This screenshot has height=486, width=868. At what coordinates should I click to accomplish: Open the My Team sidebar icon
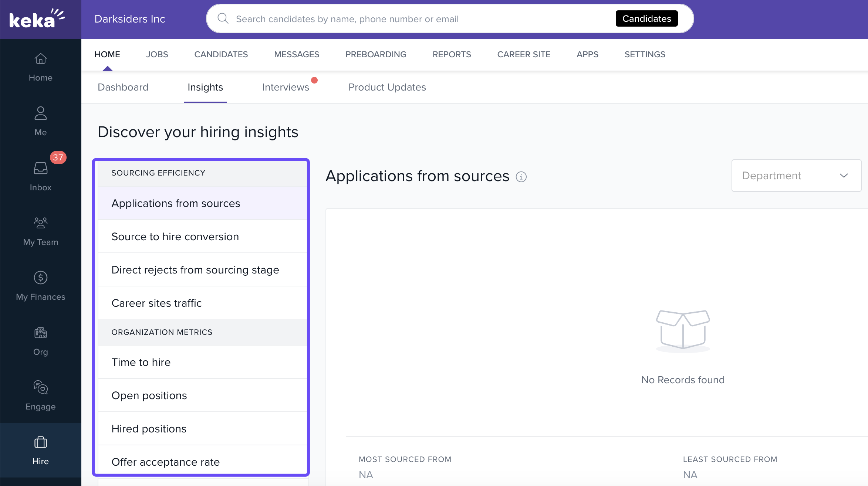[40, 223]
